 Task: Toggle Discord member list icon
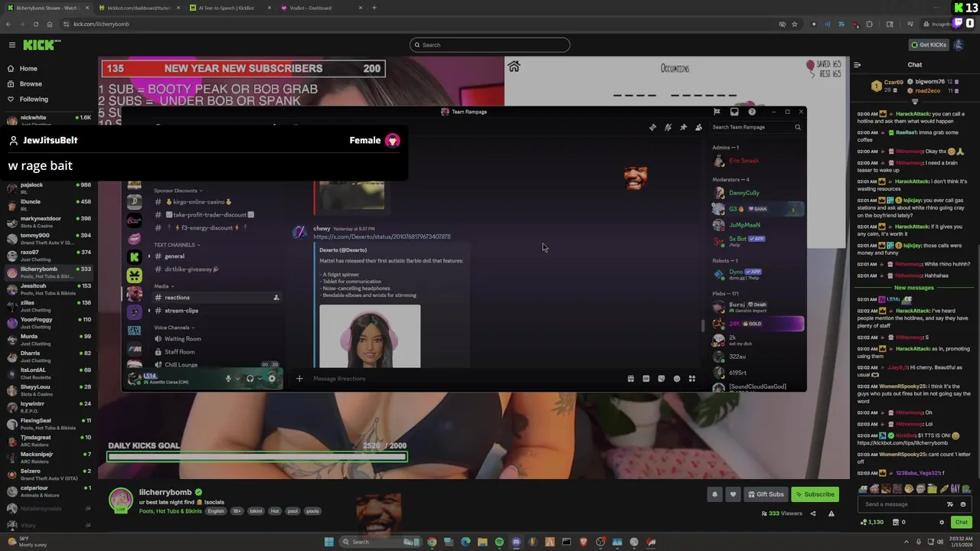(698, 128)
